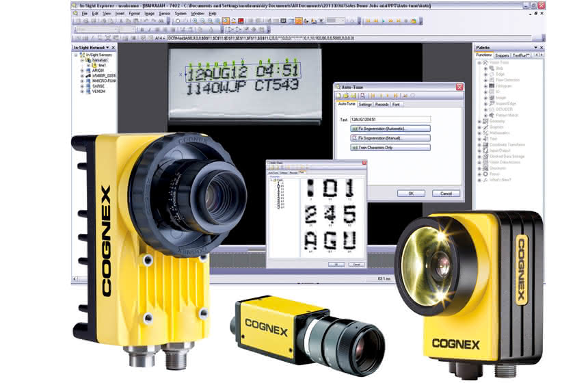The height and width of the screenshot is (383, 588).
Task: Close the small Auto-Tune Font window
Action: 364,163
